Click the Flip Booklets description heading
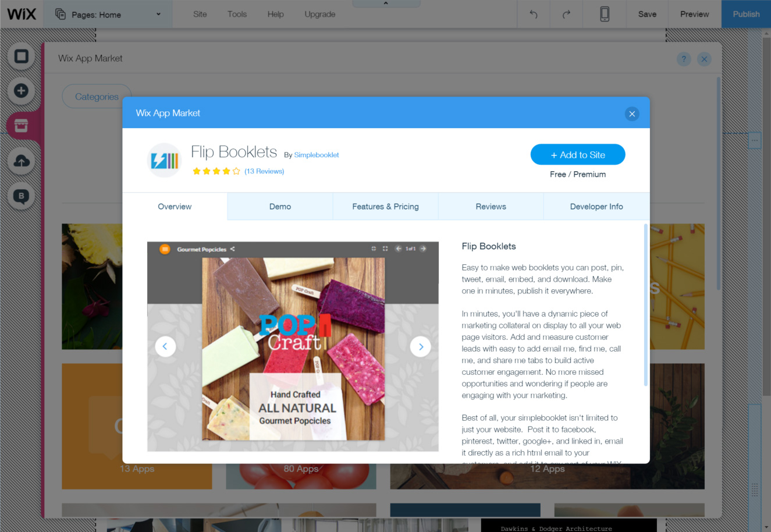The image size is (771, 532). (x=489, y=246)
